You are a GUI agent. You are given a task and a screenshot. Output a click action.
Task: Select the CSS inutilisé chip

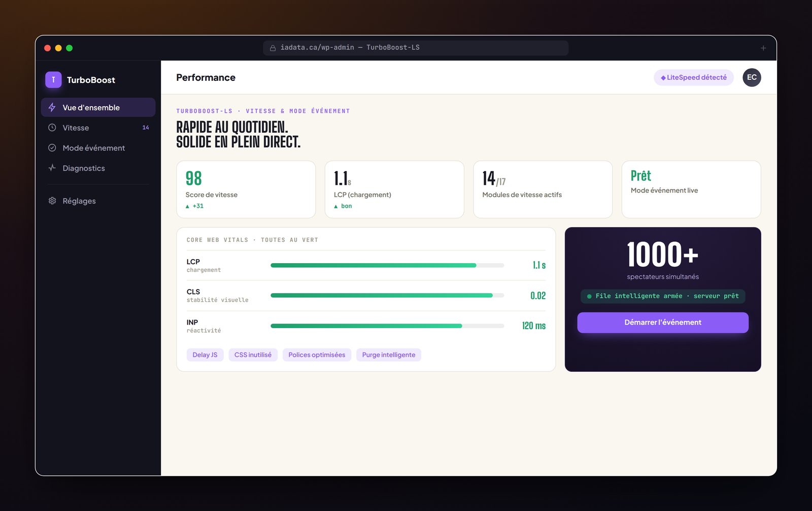click(253, 355)
